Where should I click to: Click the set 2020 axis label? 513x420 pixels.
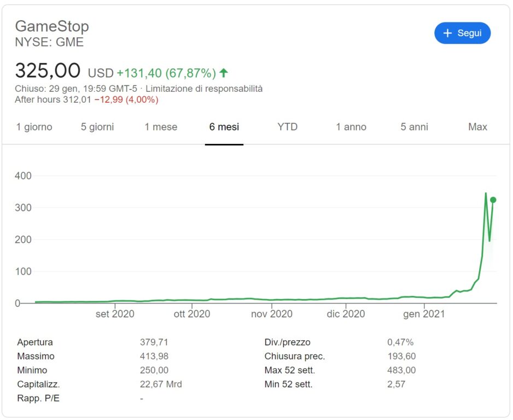point(115,314)
